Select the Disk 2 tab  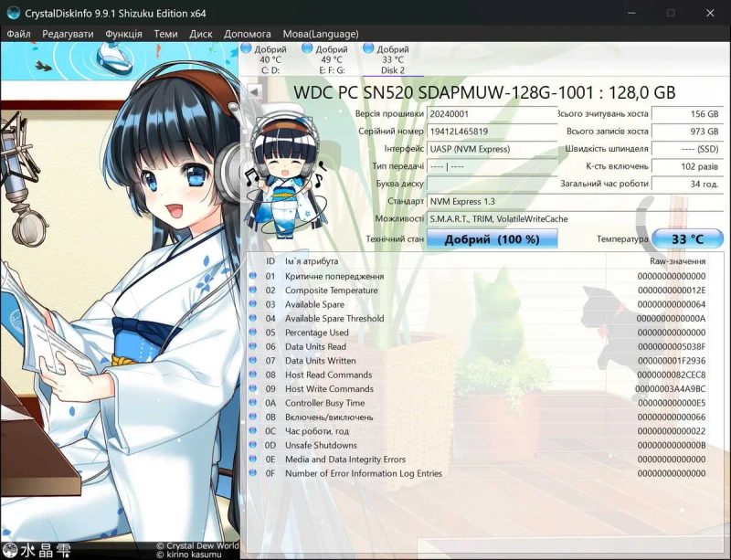tap(393, 59)
